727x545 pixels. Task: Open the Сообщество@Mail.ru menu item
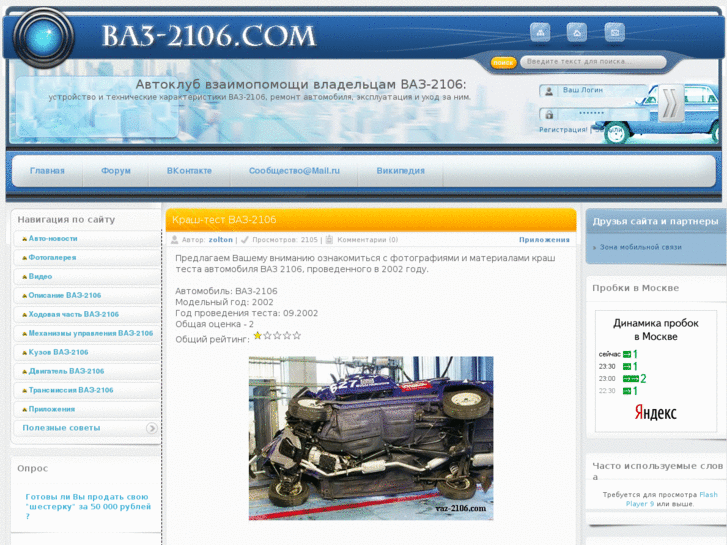pyautogui.click(x=294, y=171)
